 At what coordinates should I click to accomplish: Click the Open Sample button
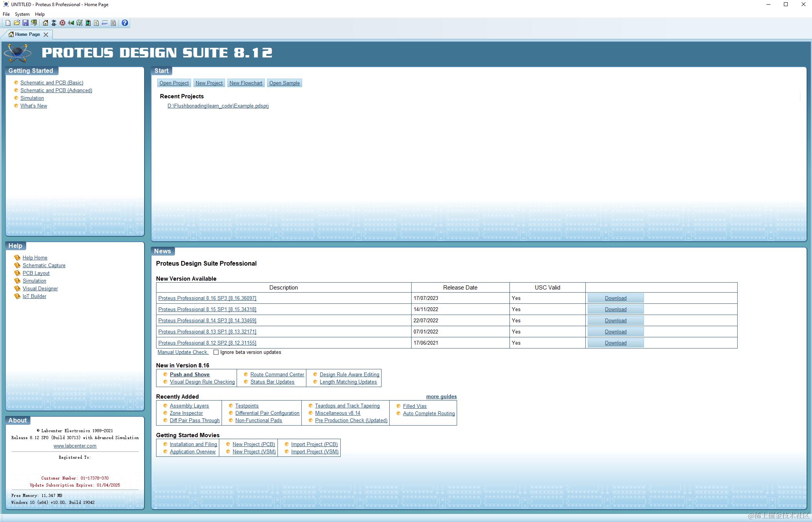284,83
